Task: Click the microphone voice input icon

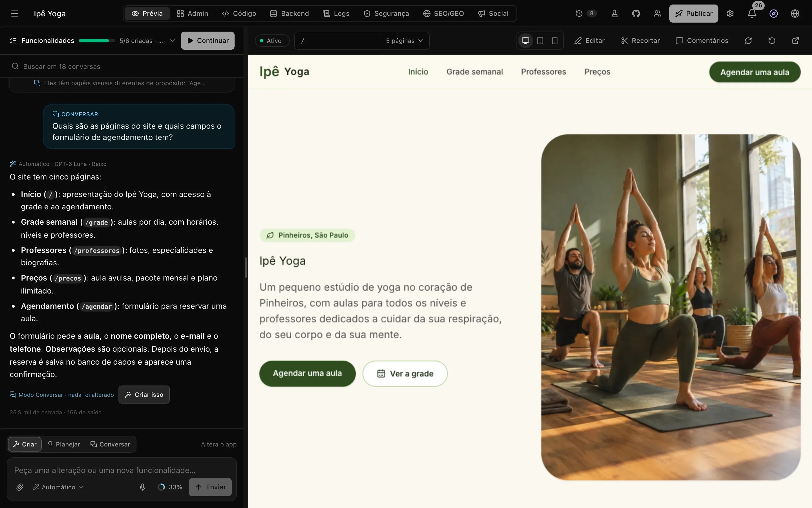Action: (143, 487)
